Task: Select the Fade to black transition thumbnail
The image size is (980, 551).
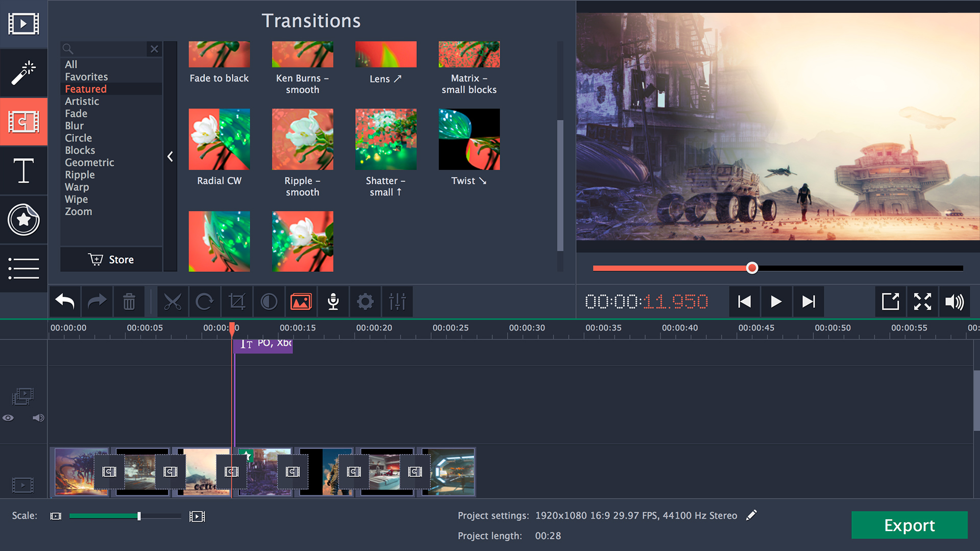Action: click(219, 54)
